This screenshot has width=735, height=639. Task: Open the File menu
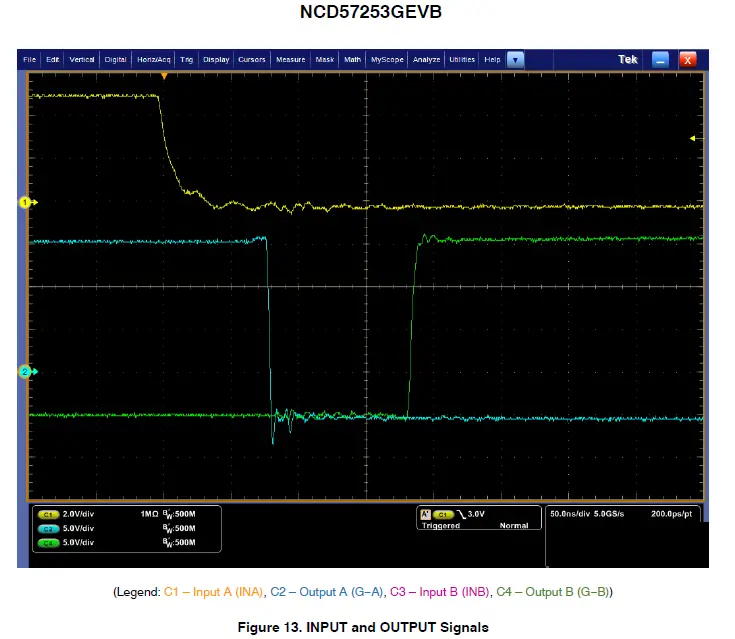29,60
